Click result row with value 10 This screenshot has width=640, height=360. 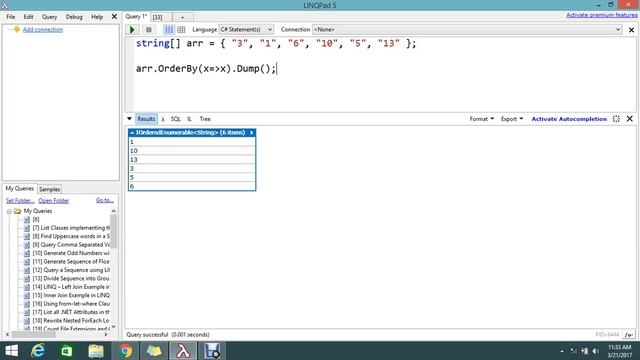coord(192,151)
